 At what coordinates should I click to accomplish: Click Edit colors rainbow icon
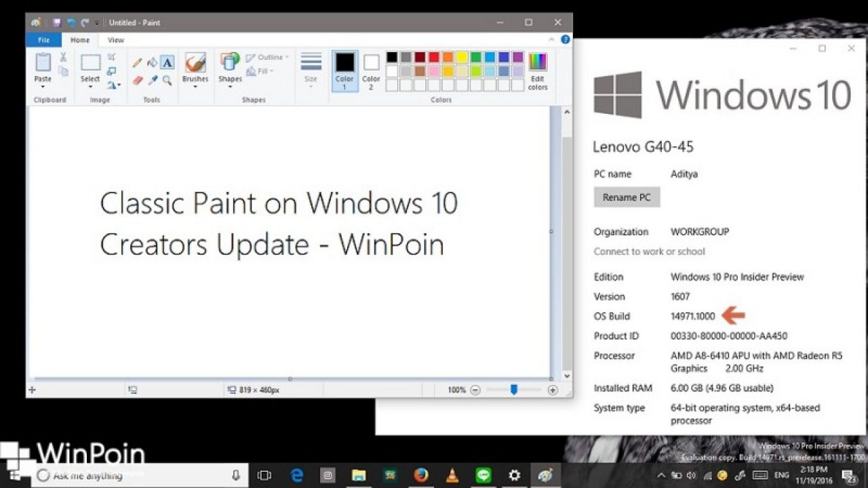tap(538, 62)
